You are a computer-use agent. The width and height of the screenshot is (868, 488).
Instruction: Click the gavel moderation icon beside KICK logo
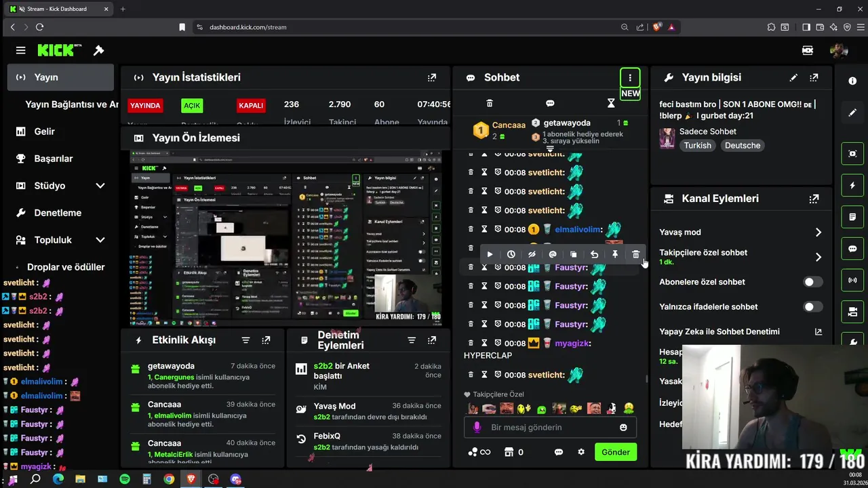(x=98, y=50)
